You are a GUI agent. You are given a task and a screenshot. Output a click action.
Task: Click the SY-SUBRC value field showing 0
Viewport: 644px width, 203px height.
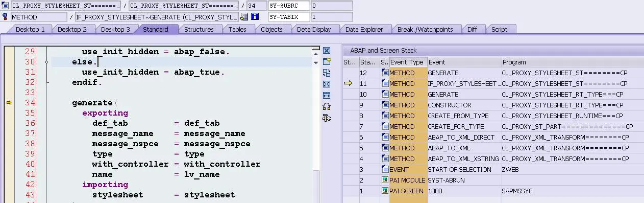coord(331,6)
